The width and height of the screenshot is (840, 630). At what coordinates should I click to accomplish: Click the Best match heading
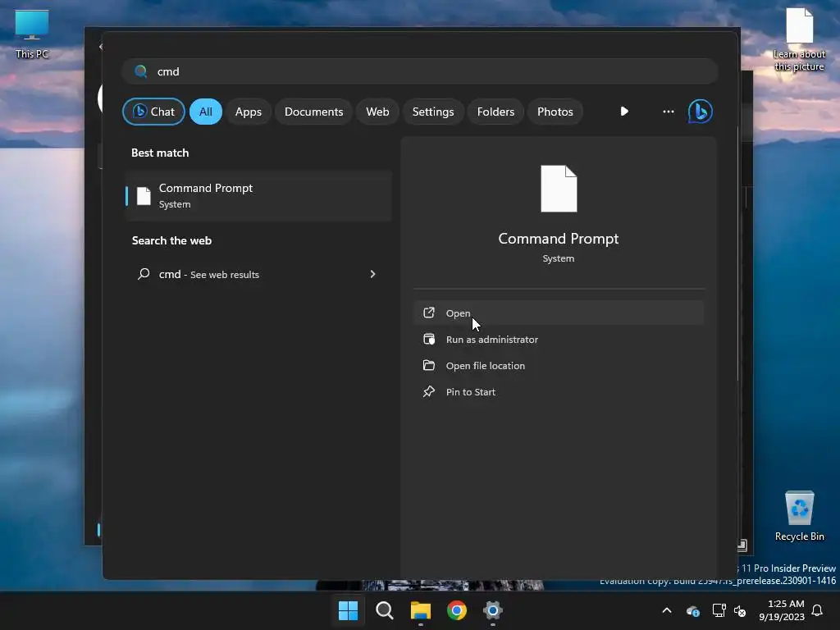pos(160,153)
